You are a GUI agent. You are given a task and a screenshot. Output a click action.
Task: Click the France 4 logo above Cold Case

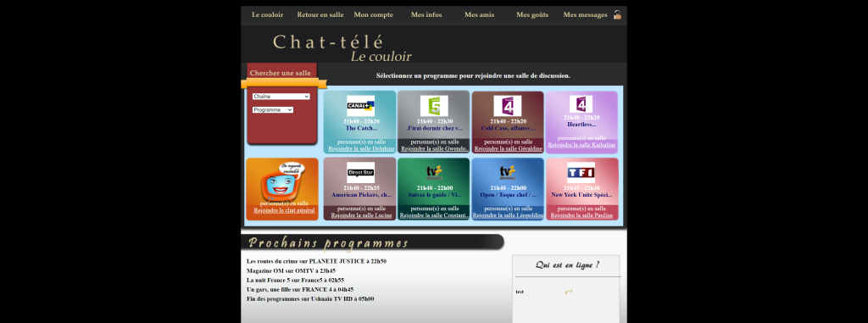508,106
